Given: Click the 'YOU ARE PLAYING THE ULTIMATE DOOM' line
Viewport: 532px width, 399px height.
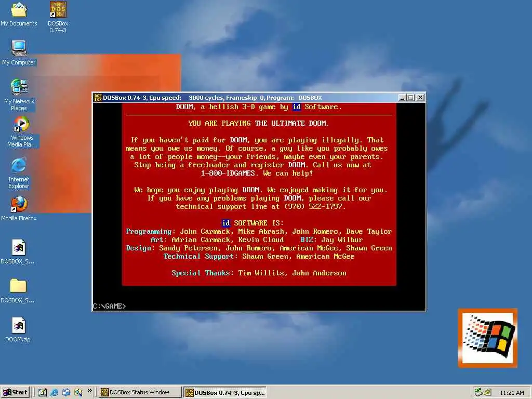Looking at the screenshot, I should [x=259, y=123].
